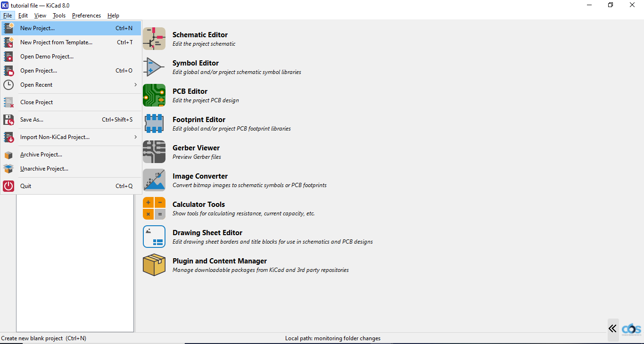This screenshot has width=644, height=344.
Task: Open the Edit menu
Action: 23,16
